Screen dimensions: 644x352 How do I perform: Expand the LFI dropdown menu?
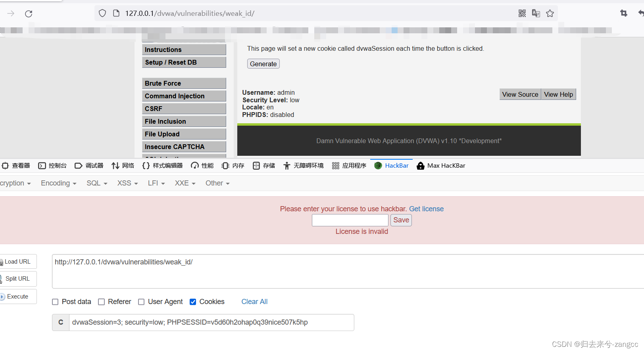156,183
